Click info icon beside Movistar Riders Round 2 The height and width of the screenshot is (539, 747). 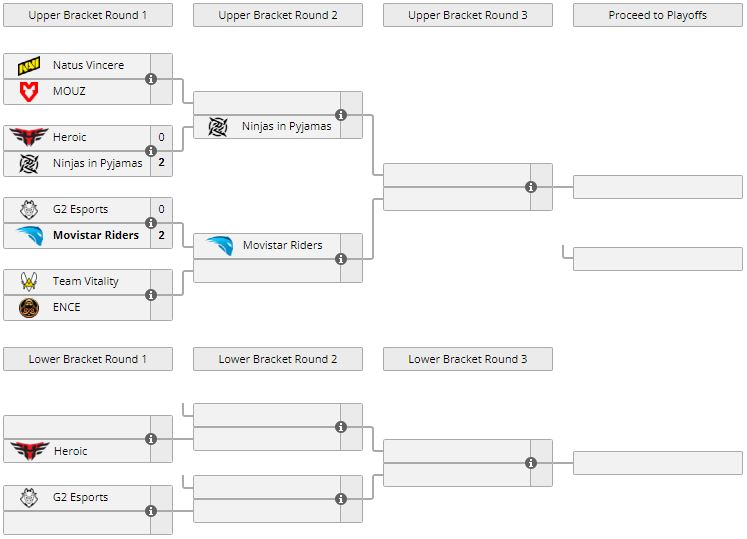click(341, 259)
